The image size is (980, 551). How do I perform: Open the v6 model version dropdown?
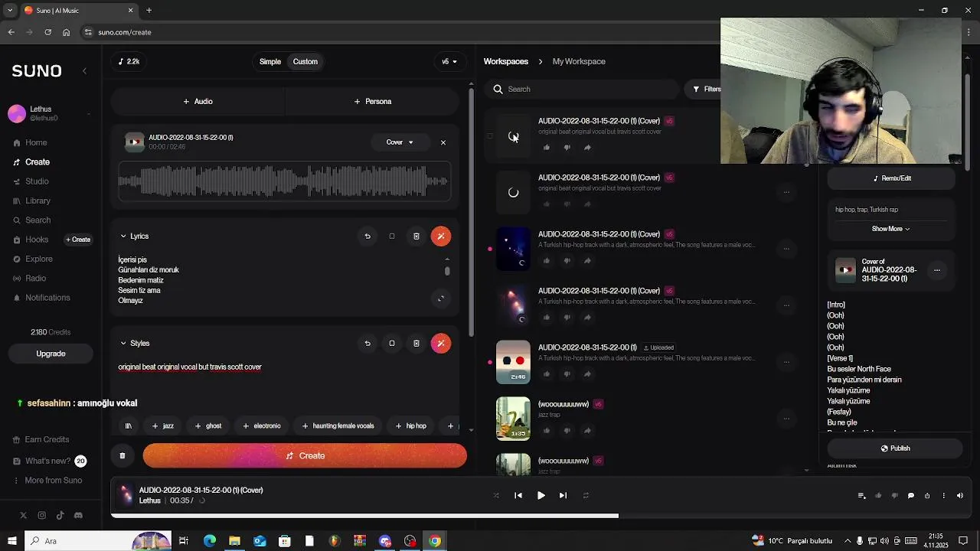pos(449,61)
